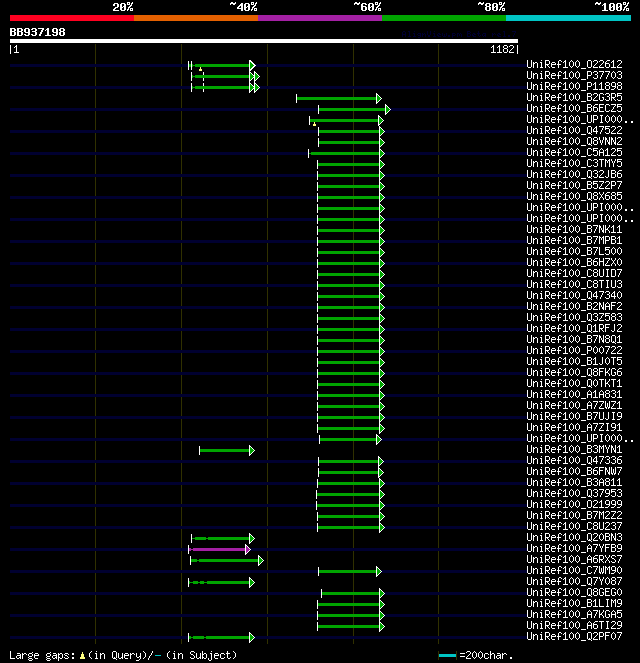This screenshot has height=663, width=640.
Task: Click the UniRef100_C8UID7 label
Action: pyautogui.click(x=574, y=273)
